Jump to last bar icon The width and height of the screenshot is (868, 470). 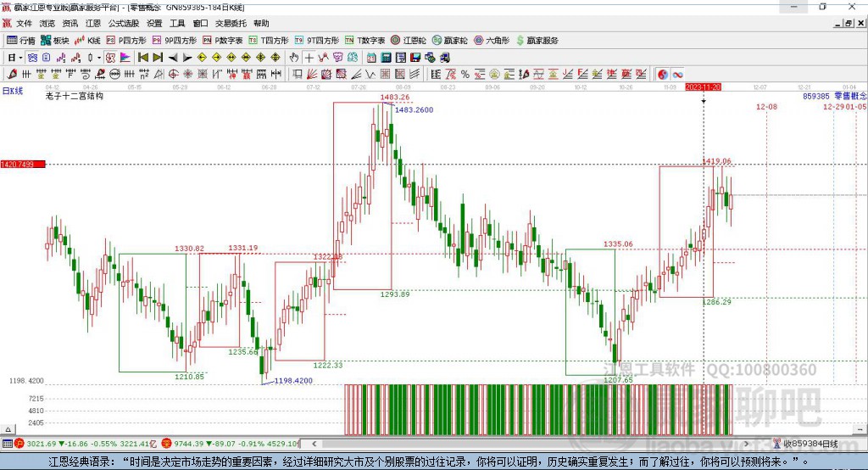158,58
